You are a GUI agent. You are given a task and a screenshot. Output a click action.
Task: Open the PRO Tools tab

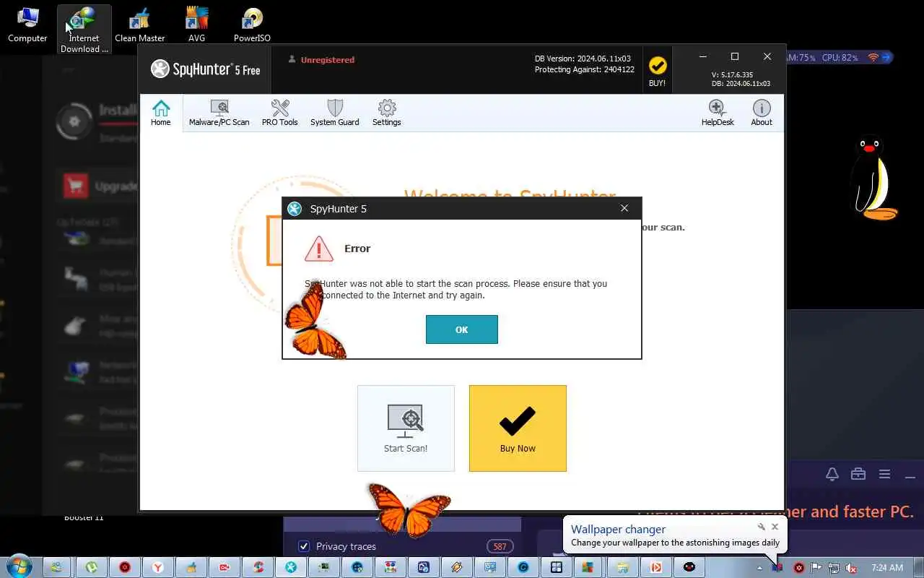(279, 113)
